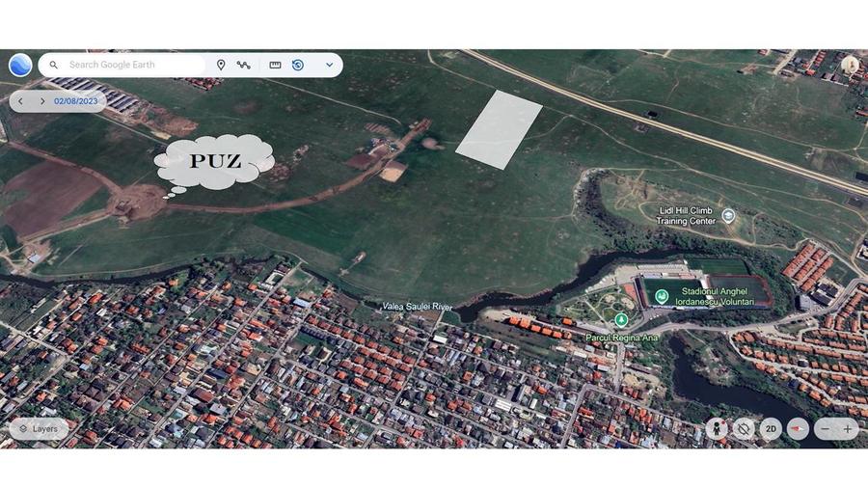Click the Stadionul Anghel Iordanescu label text
The image size is (868, 488).
[x=715, y=297]
